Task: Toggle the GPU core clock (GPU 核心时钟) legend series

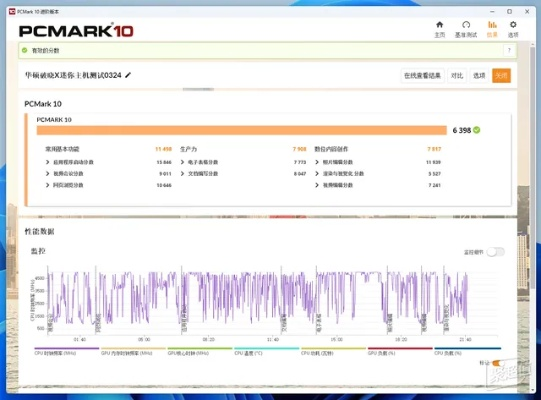Action: pos(200,351)
